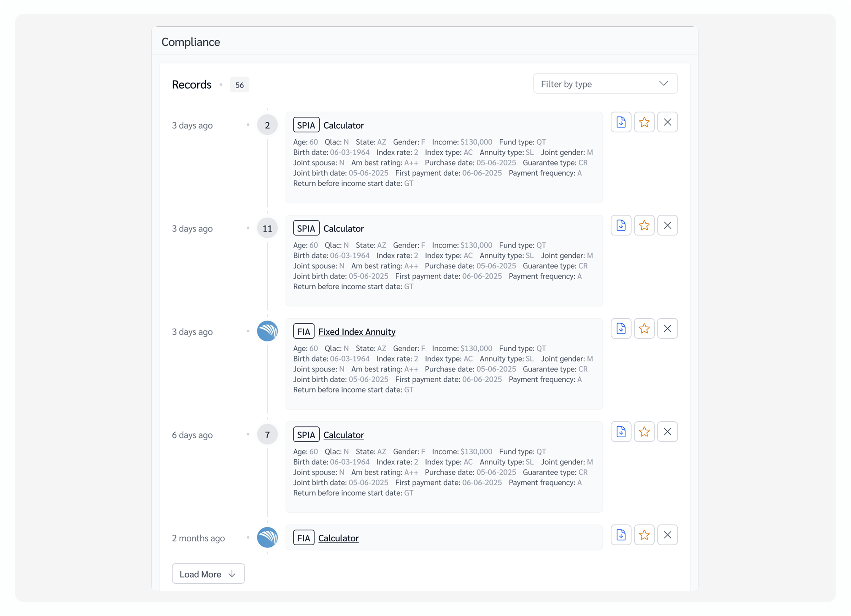The width and height of the screenshot is (851, 616).
Task: Star the 6 days ago SPIA record
Action: [644, 432]
